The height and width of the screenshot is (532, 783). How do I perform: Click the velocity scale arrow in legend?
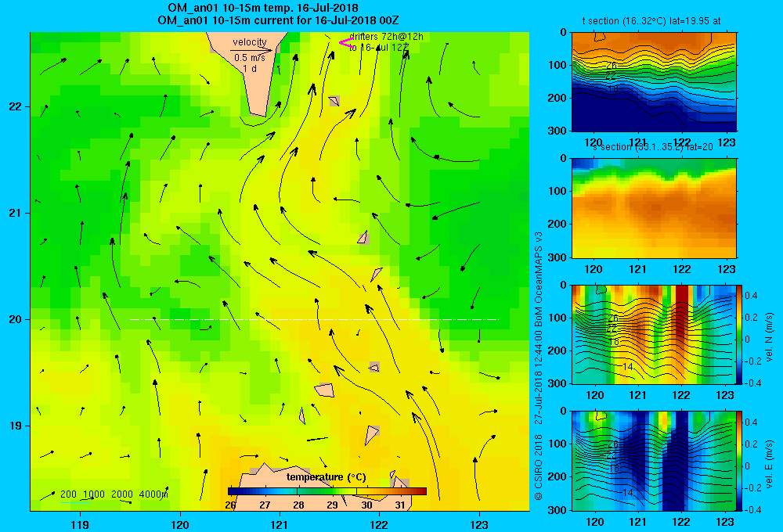click(x=251, y=50)
